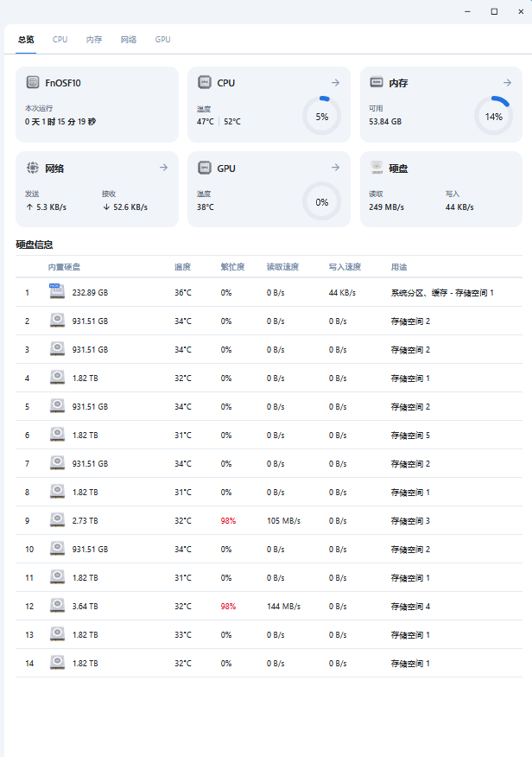Select the GPU chip icon on the GPU card
The height and width of the screenshot is (757, 532).
pyautogui.click(x=204, y=168)
